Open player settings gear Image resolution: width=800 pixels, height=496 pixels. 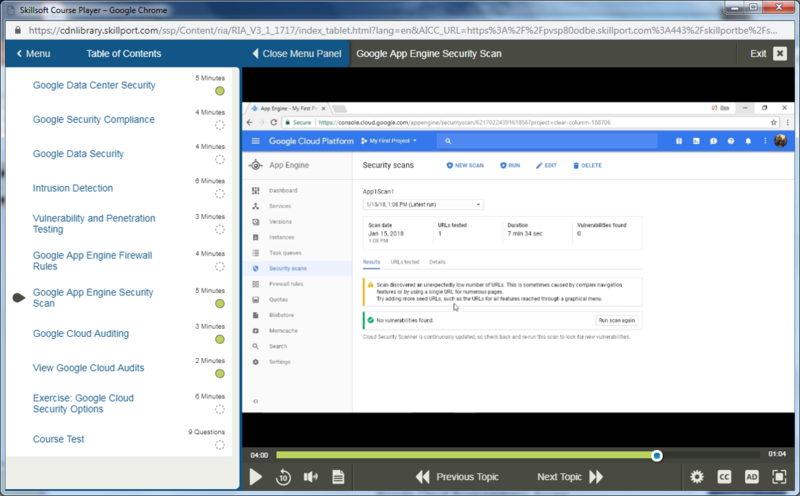[x=697, y=477]
